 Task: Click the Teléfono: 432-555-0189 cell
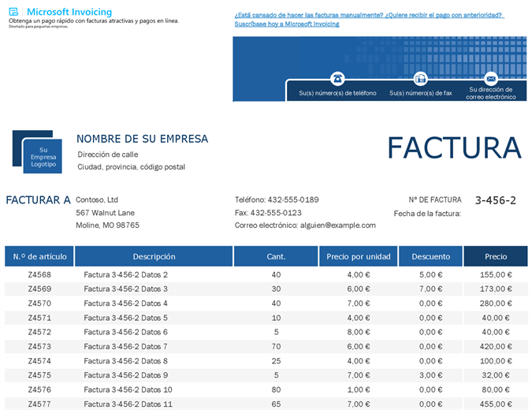pos(277,199)
